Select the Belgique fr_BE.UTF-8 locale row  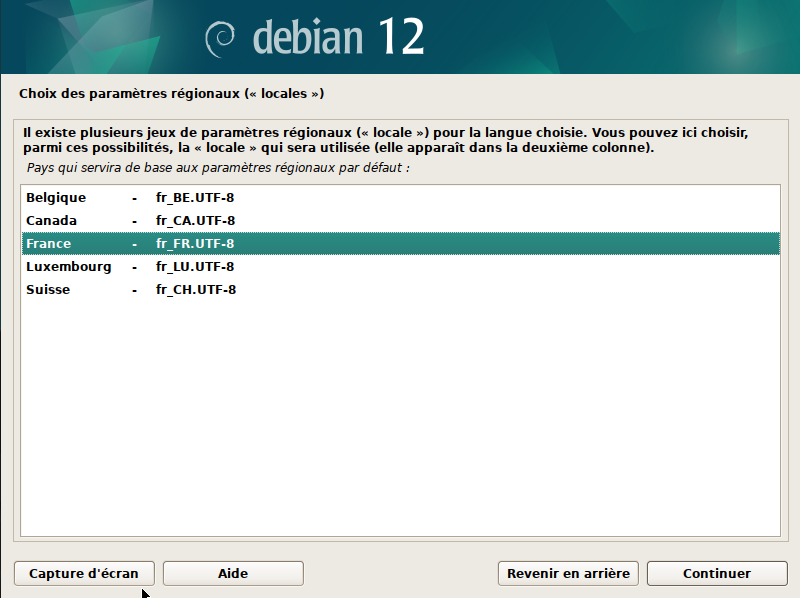[x=401, y=197]
